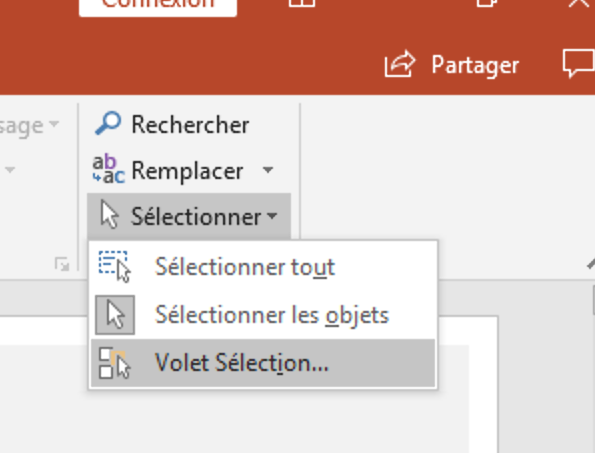Click the Rechercher text label

click(x=190, y=124)
